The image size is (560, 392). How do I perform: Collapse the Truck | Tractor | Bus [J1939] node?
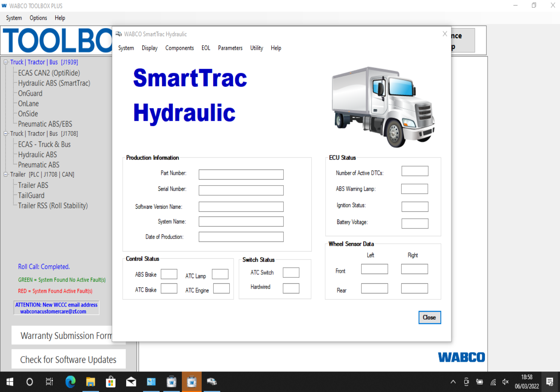pos(6,62)
